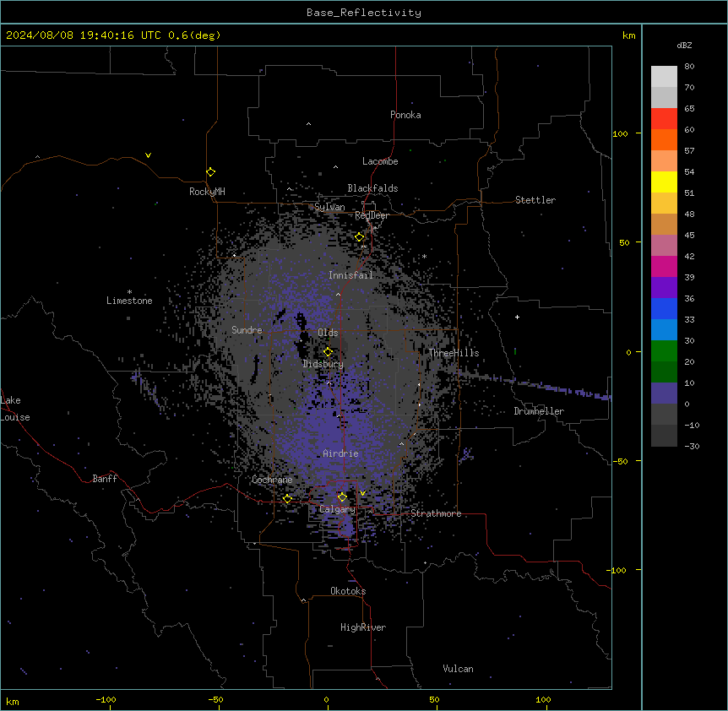Click the Olds town label

point(328,333)
